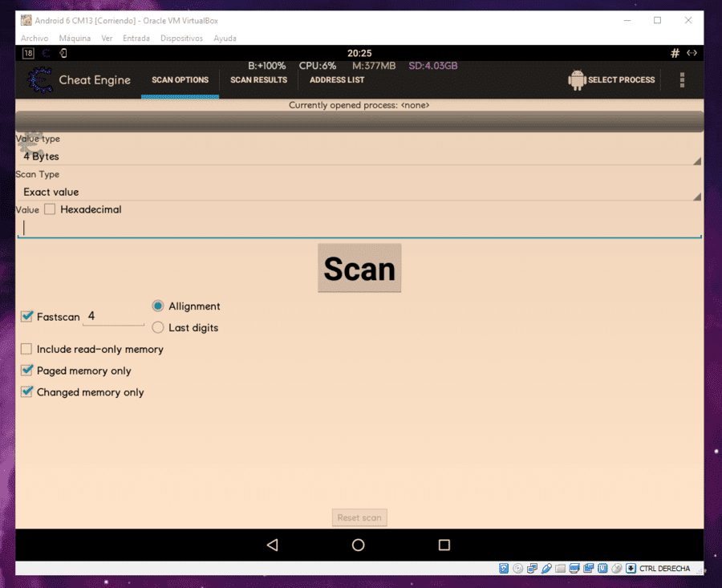Click VirtualBox mouse integration status icon

(x=617, y=569)
